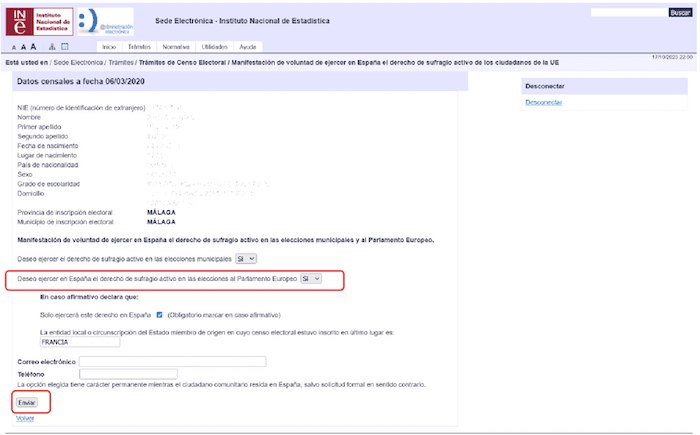This screenshot has height=435, width=700.
Task: Click the Correo electrónico input field
Action: (173, 361)
